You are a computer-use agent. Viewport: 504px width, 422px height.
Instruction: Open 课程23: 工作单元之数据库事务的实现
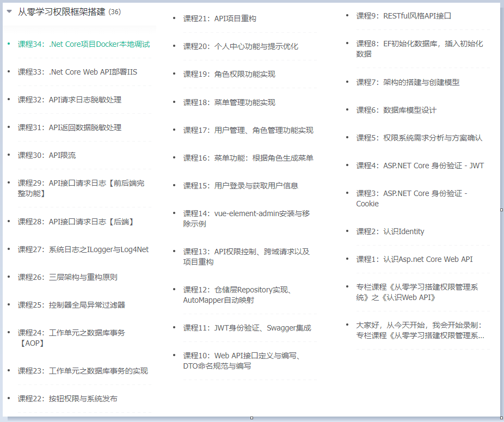click(83, 371)
